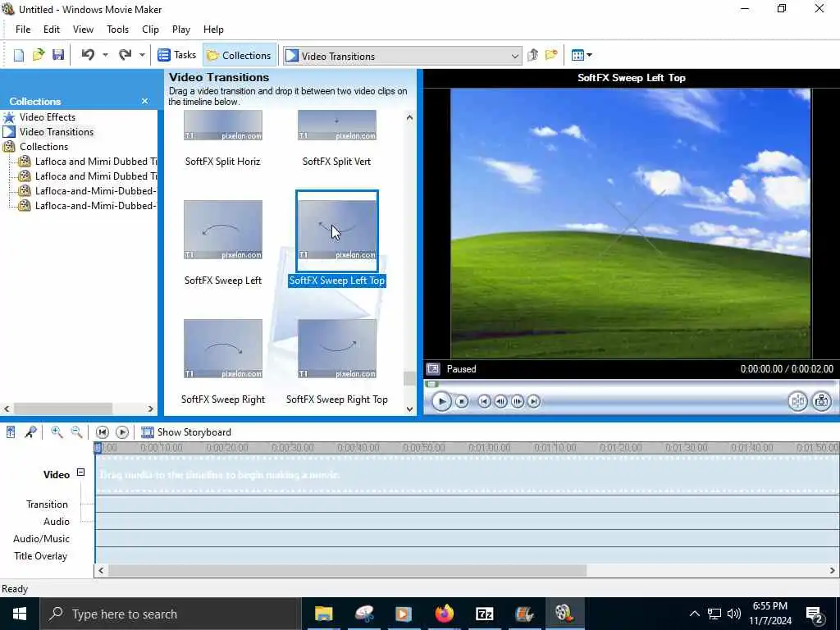Zoom out the timeline
Viewport: 840px width, 630px height.
76,432
